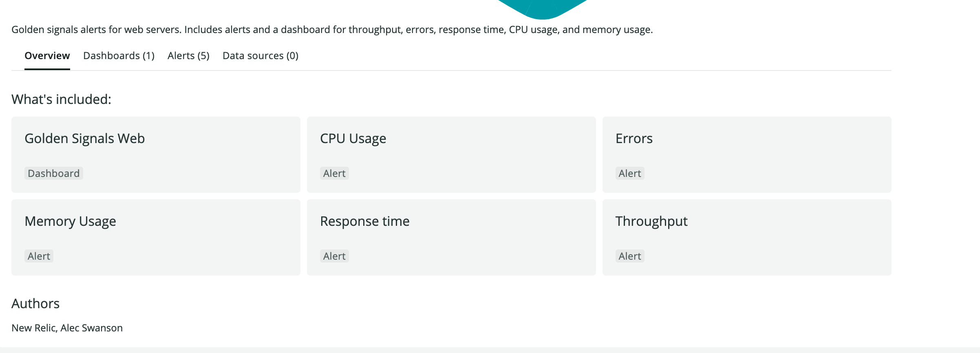Click the Dashboard badge on Golden Signals Web
This screenshot has width=980, height=353.
point(53,173)
